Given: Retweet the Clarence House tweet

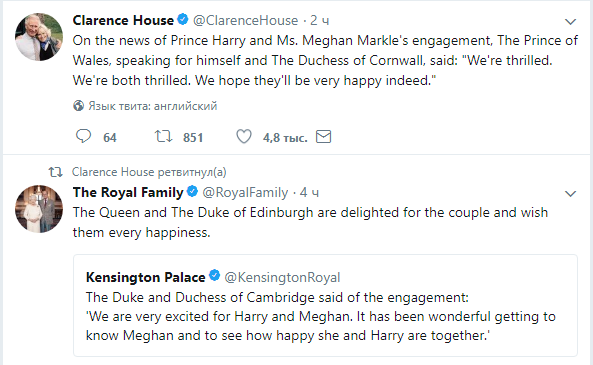Looking at the screenshot, I should pos(163,136).
